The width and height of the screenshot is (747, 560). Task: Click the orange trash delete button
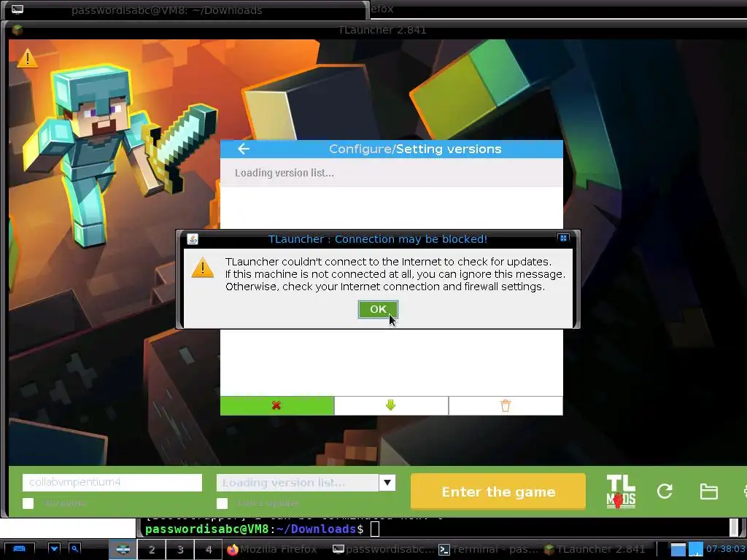[x=506, y=405]
